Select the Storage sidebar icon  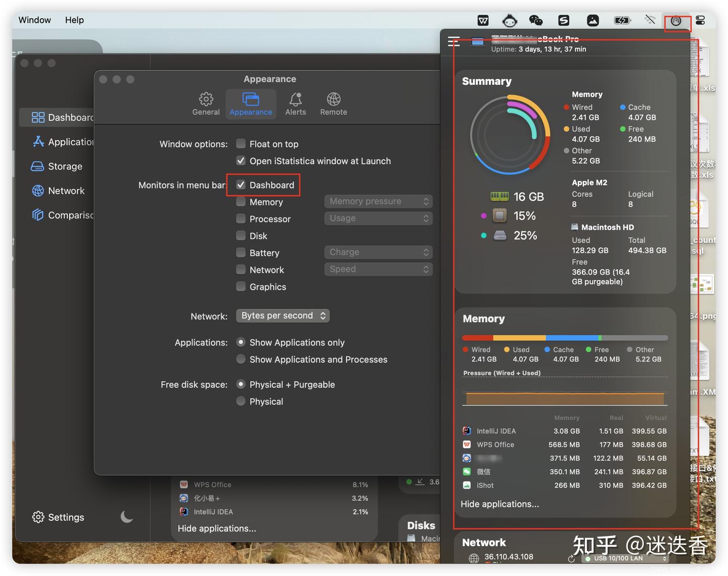point(38,166)
